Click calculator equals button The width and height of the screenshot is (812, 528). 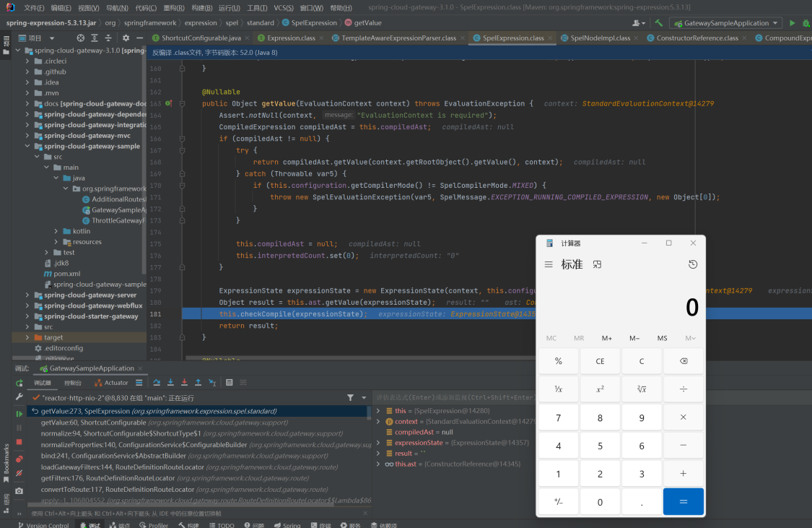(x=683, y=501)
